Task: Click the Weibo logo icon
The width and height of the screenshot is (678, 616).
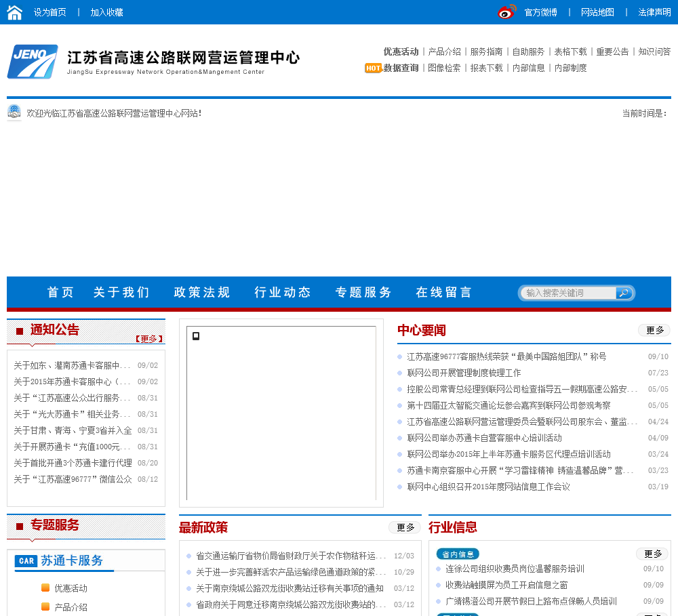Action: tap(506, 12)
